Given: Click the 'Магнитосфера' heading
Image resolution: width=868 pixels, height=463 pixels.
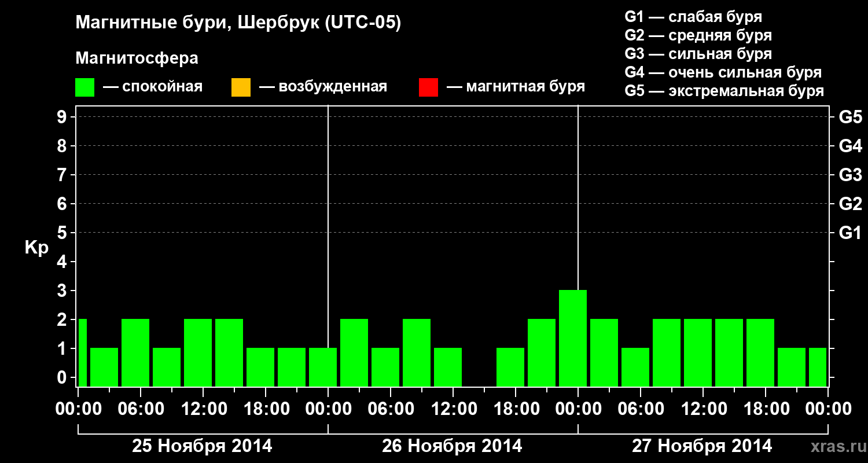Looking at the screenshot, I should tap(137, 58).
